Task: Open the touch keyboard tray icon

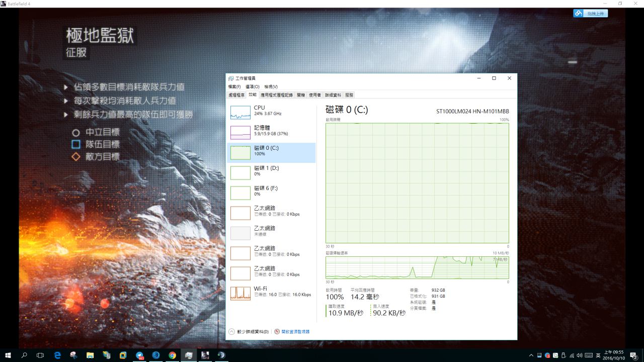Action: (x=589, y=355)
